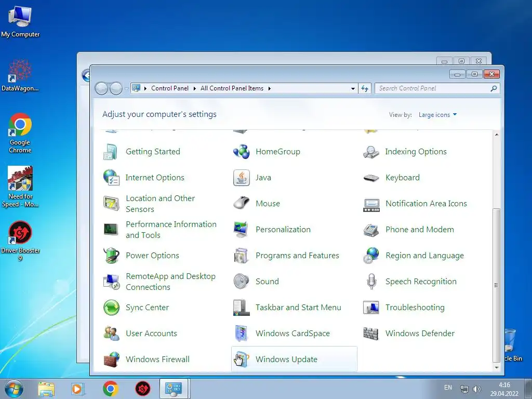The image size is (532, 399).
Task: Open RemoteApp and Desktop Connections icon
Action: pos(111,282)
